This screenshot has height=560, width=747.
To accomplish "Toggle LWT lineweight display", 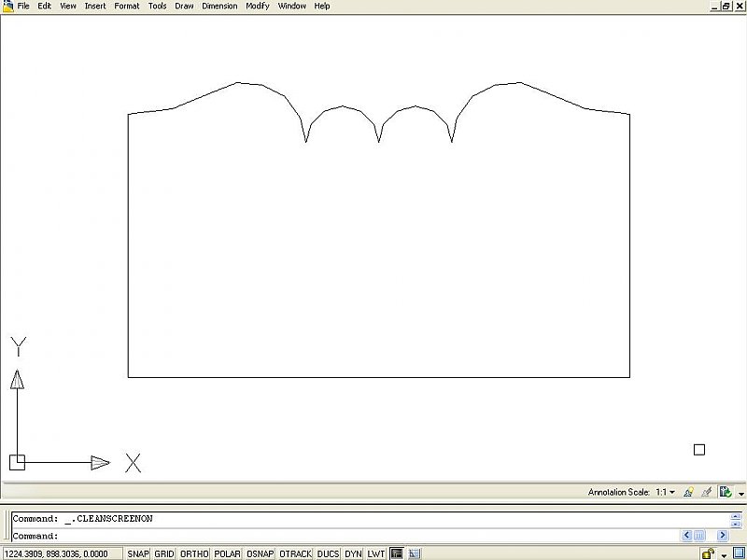I will (x=376, y=553).
